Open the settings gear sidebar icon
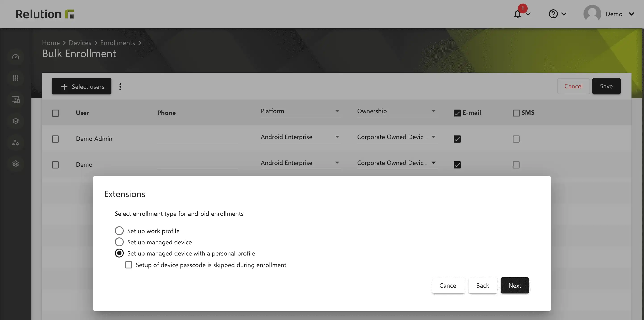 15,164
